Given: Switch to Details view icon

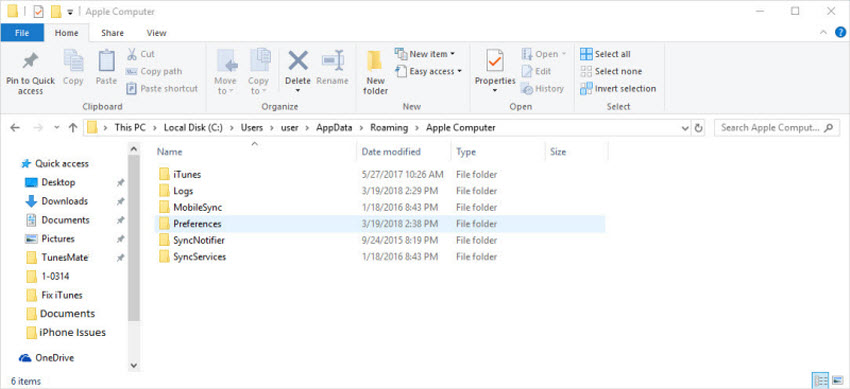Looking at the screenshot, I should click(821, 380).
